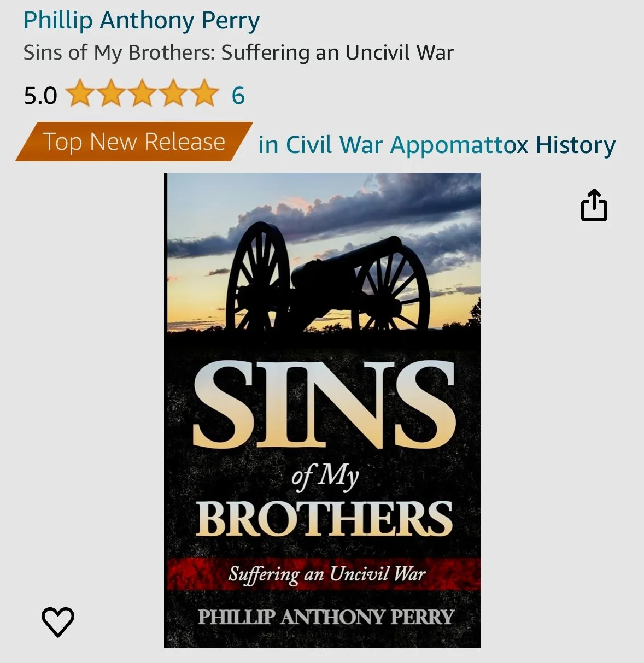644x663 pixels.
Task: Click the first rating star
Action: tap(80, 93)
